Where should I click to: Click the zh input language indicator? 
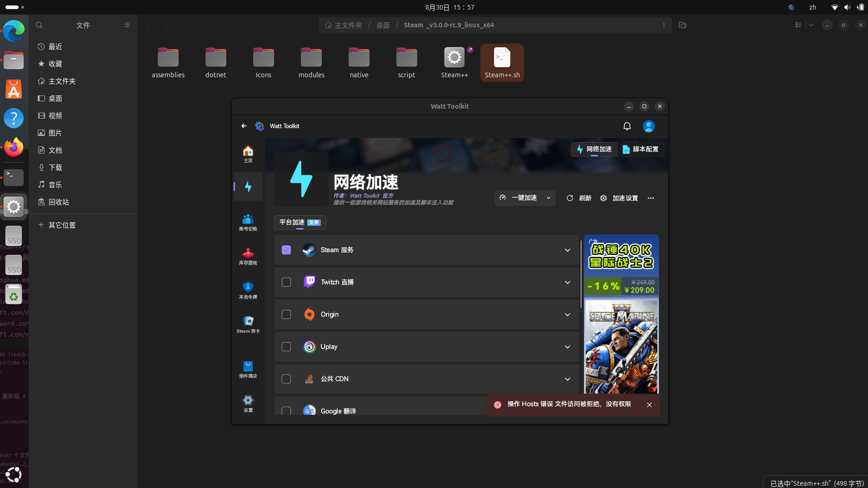813,7
